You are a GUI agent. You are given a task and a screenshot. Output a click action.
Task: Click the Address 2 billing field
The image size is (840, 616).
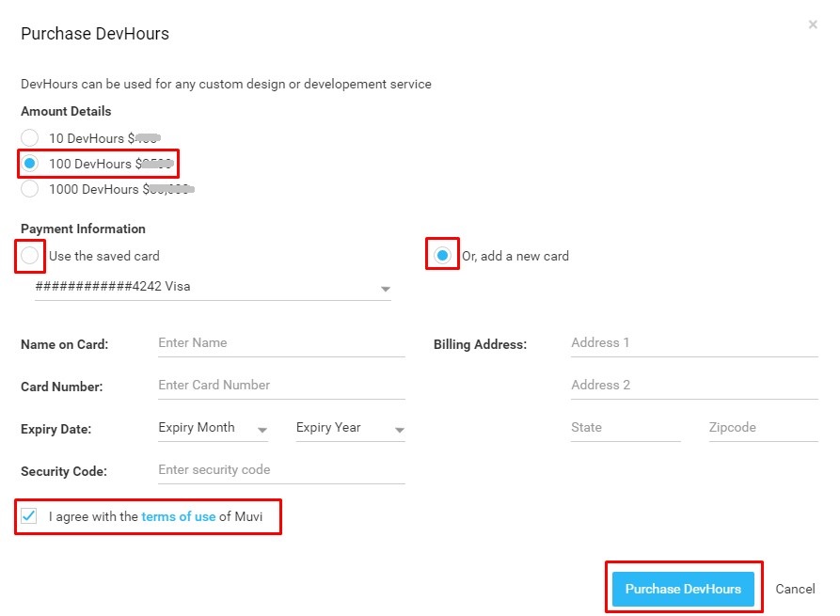click(x=694, y=386)
